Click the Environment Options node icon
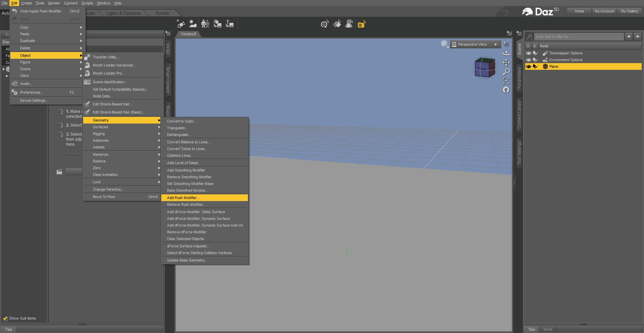The width and height of the screenshot is (644, 333). point(545,60)
